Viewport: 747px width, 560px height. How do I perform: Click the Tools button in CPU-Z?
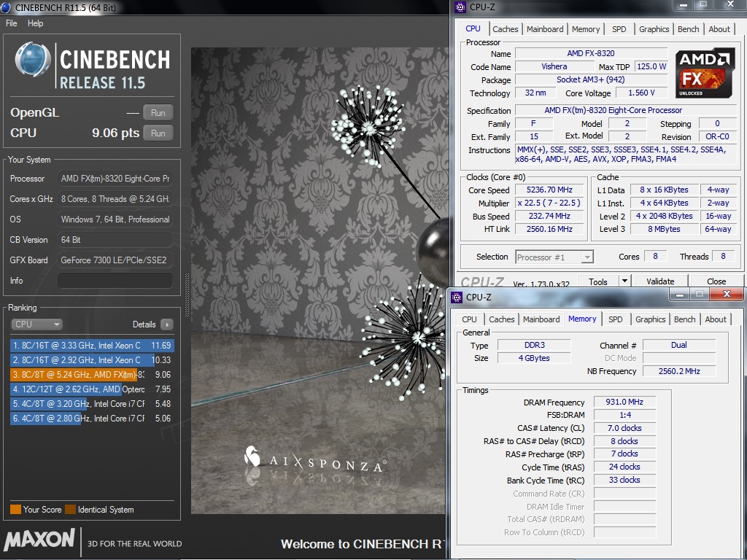(x=598, y=281)
